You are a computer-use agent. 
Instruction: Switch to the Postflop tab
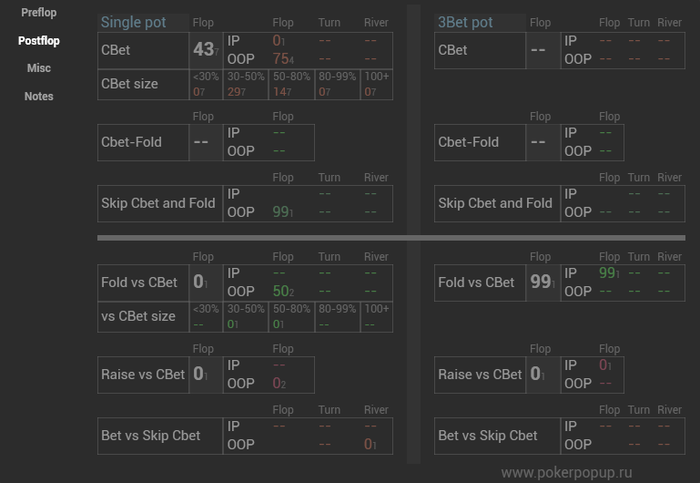point(39,41)
